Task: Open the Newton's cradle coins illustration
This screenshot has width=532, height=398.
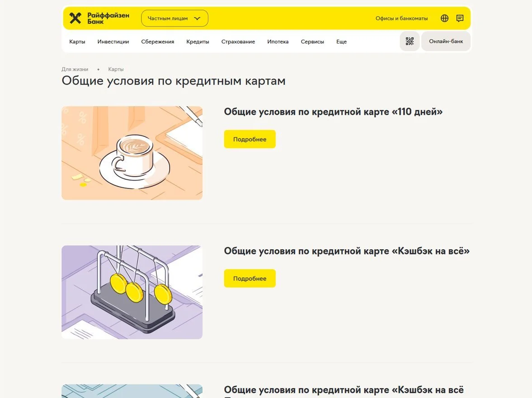Action: [132, 292]
